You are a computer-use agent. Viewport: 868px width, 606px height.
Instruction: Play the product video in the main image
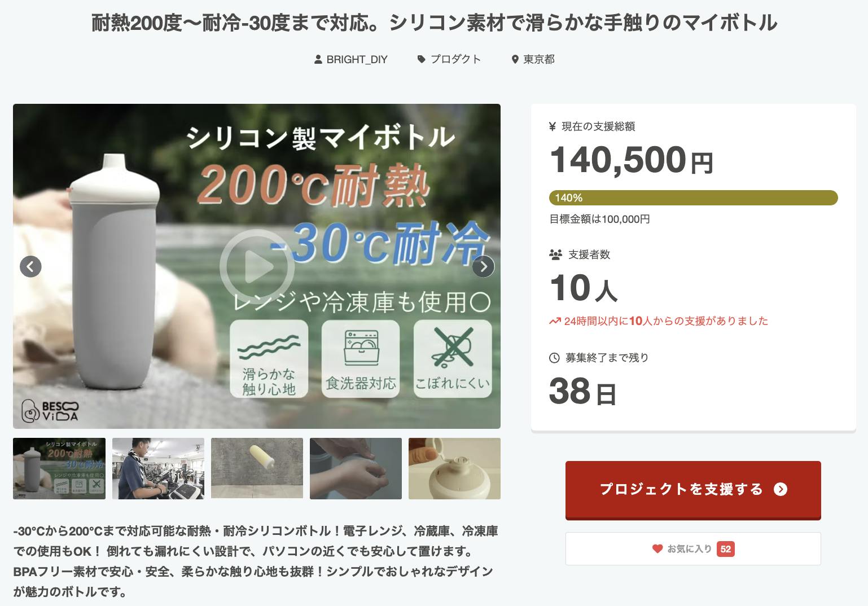click(257, 267)
